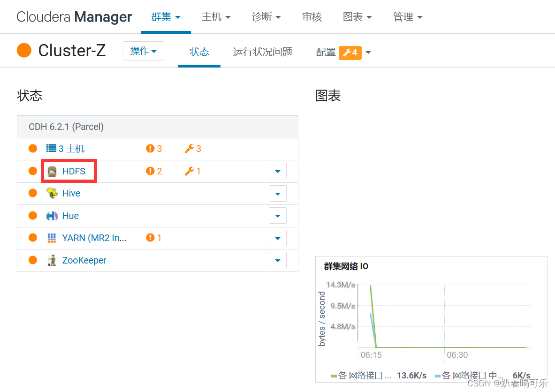Viewport: 555px width, 392px height.
Task: Open the 主机 menu
Action: point(216,16)
